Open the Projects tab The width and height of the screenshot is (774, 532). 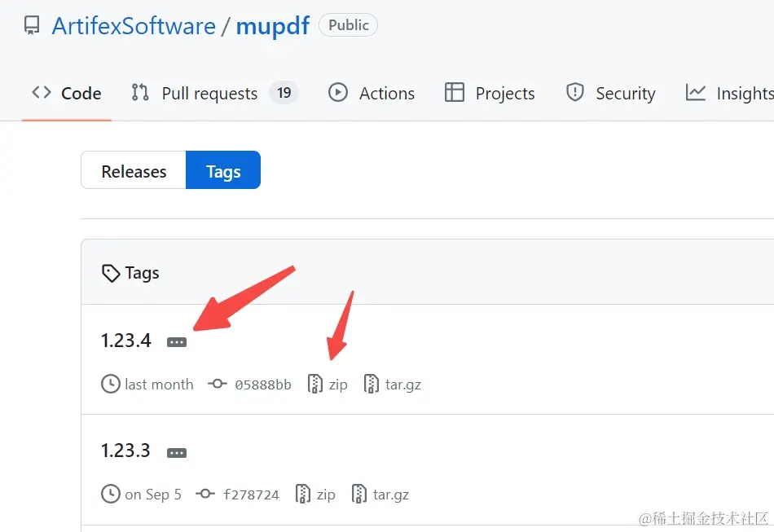(490, 93)
